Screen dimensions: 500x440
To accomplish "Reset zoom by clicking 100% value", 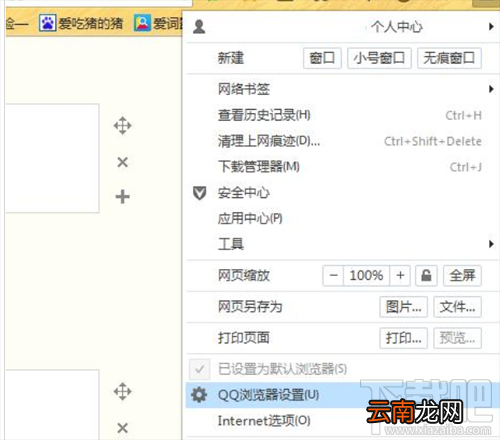I will coord(366,275).
